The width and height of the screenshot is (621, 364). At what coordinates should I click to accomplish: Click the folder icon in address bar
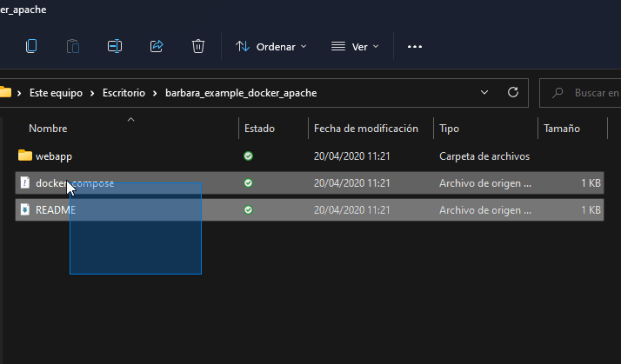(x=5, y=92)
